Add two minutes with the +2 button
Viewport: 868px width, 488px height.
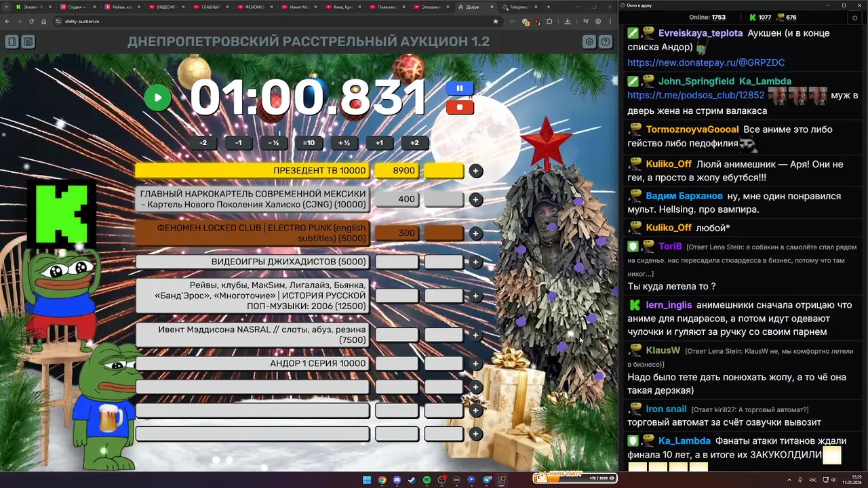coord(414,143)
